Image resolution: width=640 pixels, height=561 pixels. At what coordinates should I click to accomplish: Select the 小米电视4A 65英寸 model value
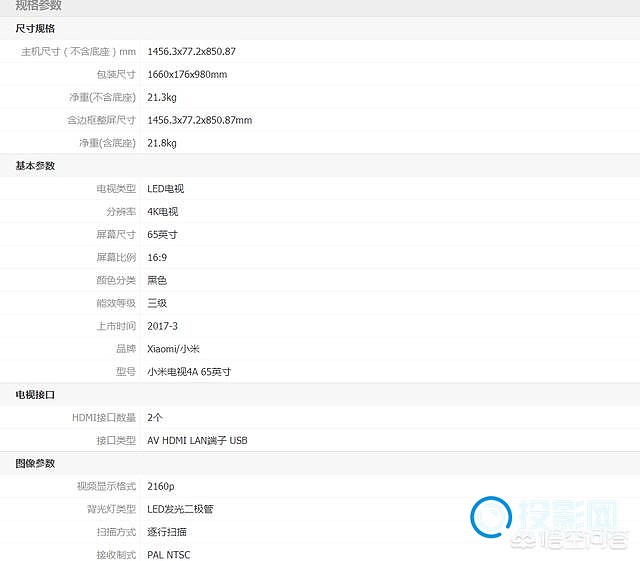point(189,372)
